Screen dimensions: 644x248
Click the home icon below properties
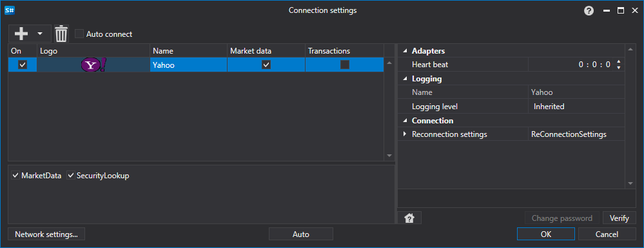(x=409, y=218)
